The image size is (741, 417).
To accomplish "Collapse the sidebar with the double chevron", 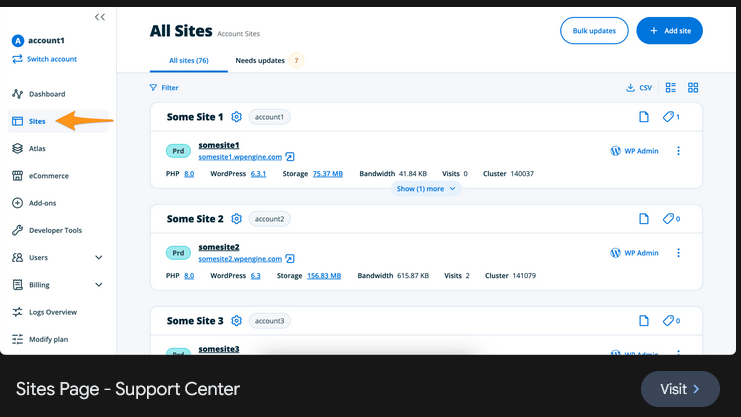I will click(x=100, y=17).
